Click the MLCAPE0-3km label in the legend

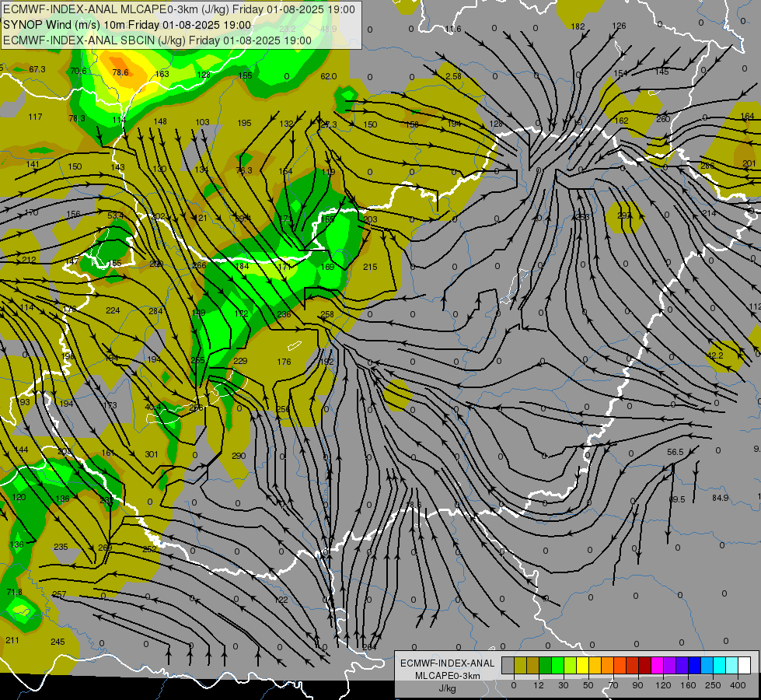[x=447, y=676]
